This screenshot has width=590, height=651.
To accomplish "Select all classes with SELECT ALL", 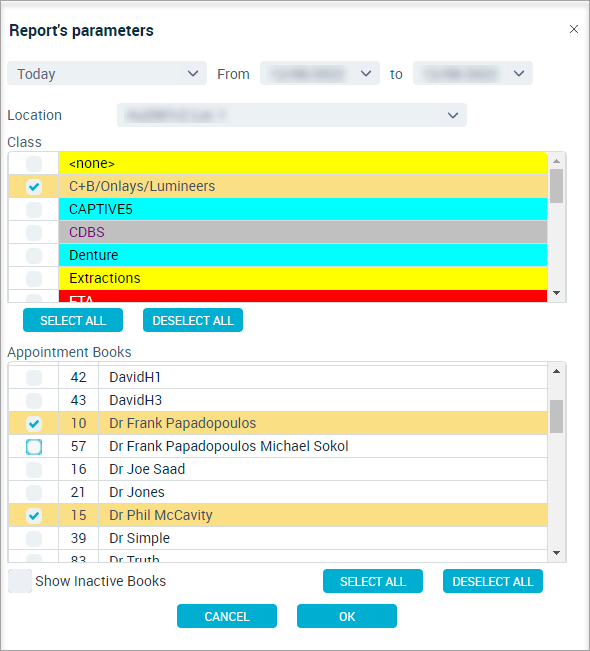I will coord(73,320).
